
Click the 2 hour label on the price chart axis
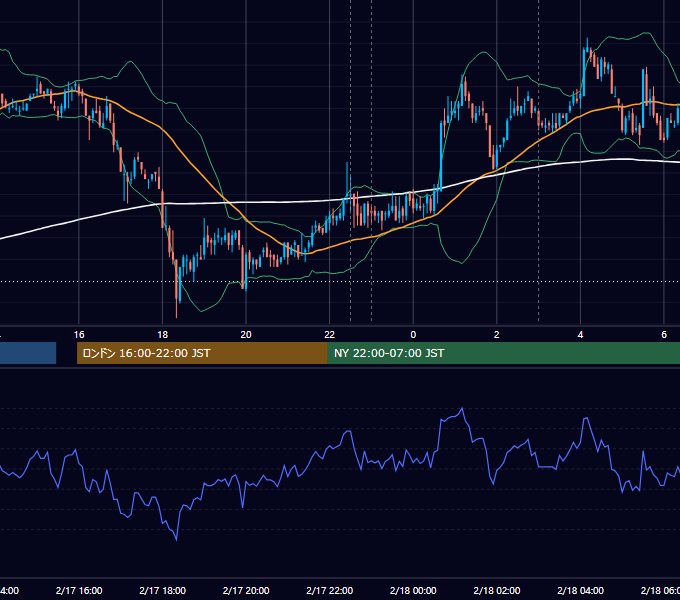point(497,335)
